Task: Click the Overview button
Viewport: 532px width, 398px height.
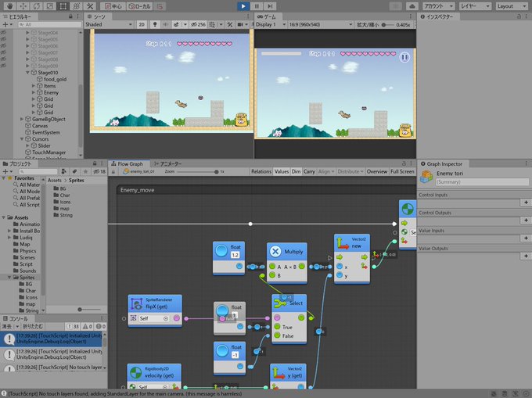Action: coord(376,171)
